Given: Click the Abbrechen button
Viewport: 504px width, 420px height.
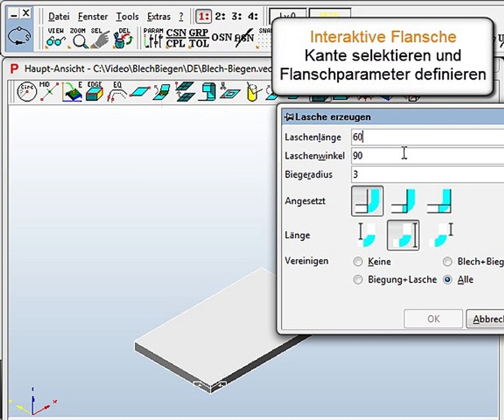Looking at the screenshot, I should pyautogui.click(x=485, y=318).
